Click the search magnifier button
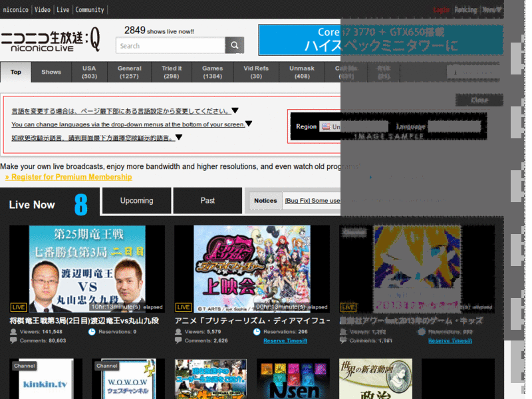Viewport: 532px width, 399px height. click(235, 45)
